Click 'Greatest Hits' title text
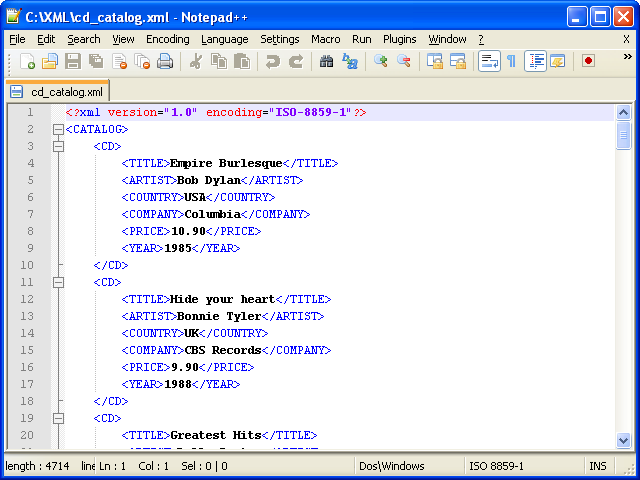Screen dimensions: 640x480 coord(216,435)
